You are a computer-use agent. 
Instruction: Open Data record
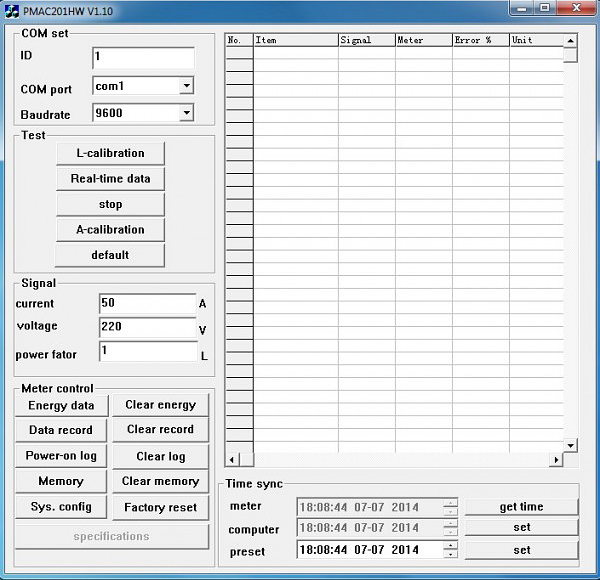pos(61,430)
